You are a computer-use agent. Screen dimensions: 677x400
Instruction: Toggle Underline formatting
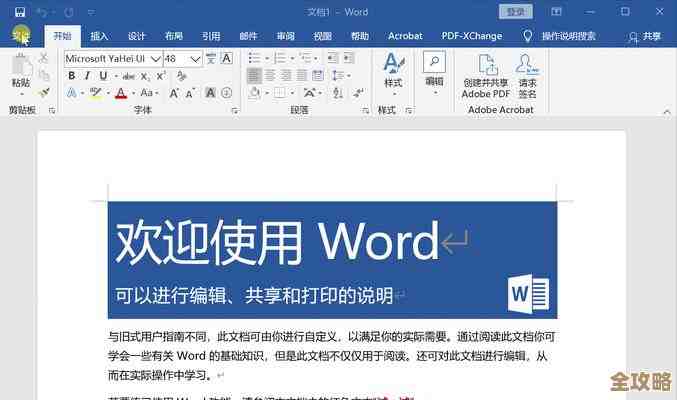pyautogui.click(x=103, y=76)
